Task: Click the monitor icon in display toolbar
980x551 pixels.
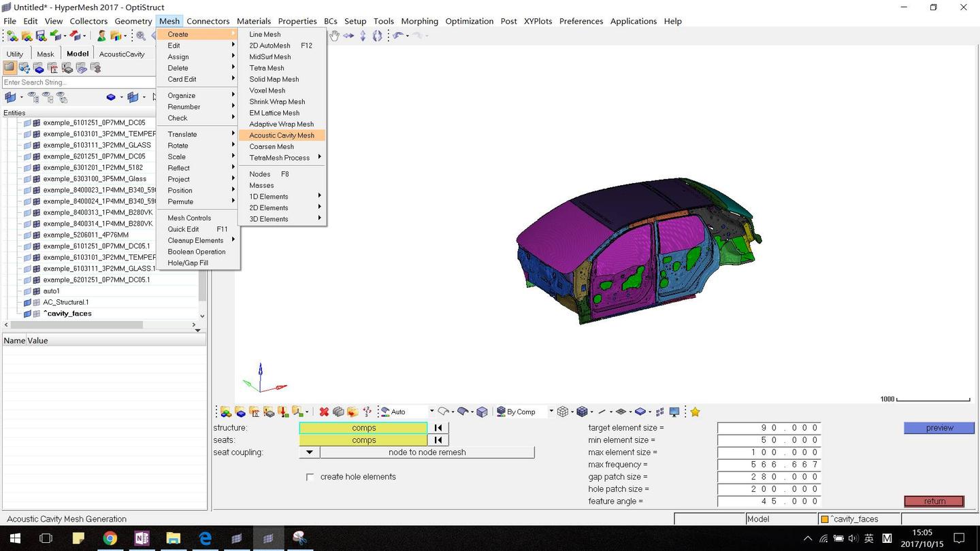Action: click(674, 412)
